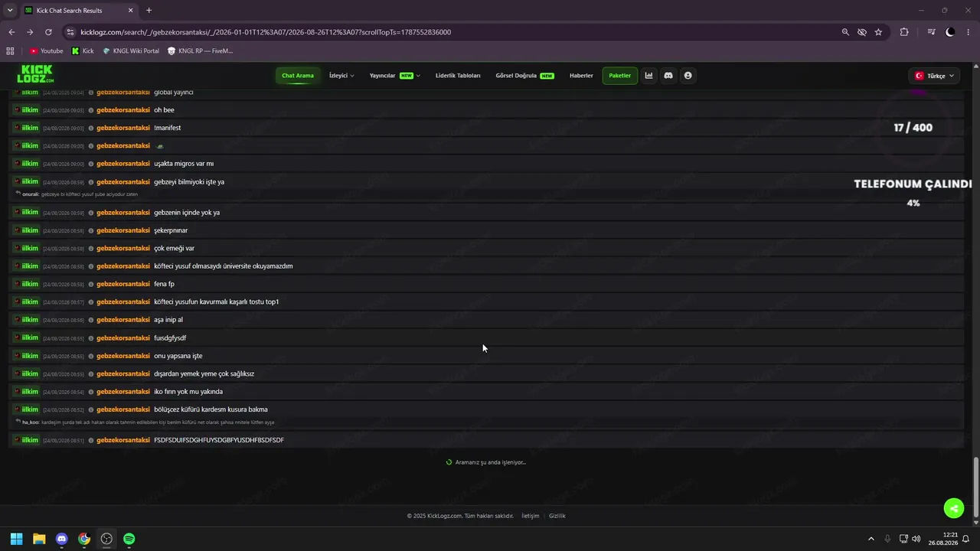Open the Kick bookmark
980x551 pixels.
(83, 51)
